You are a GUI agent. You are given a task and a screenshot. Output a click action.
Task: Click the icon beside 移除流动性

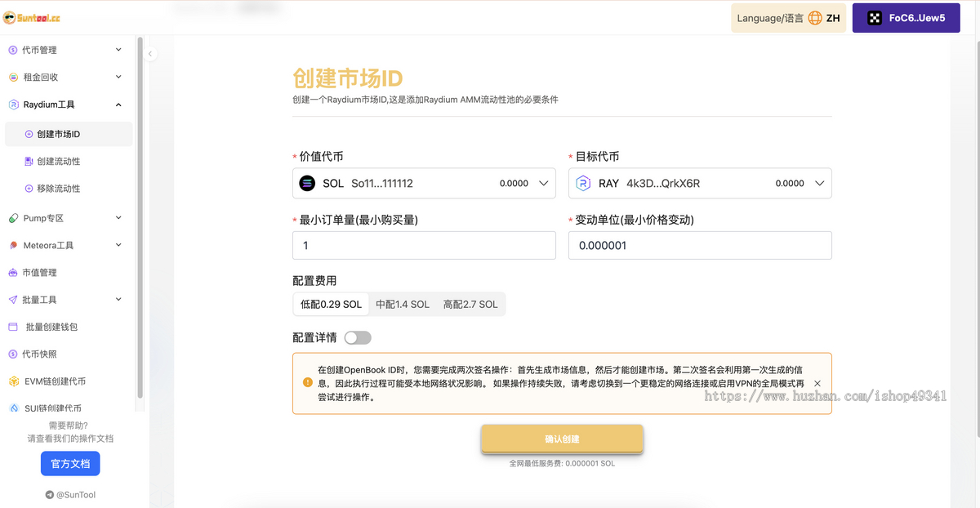(x=29, y=189)
